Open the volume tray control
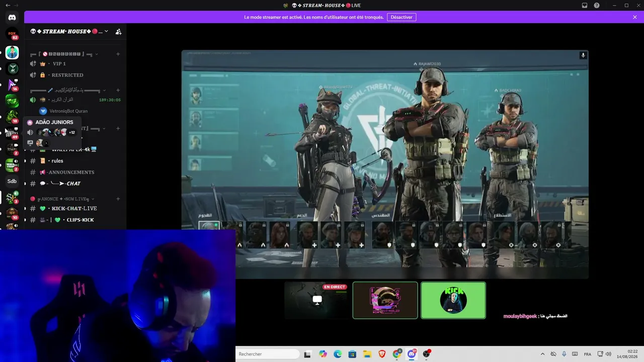 (609, 354)
